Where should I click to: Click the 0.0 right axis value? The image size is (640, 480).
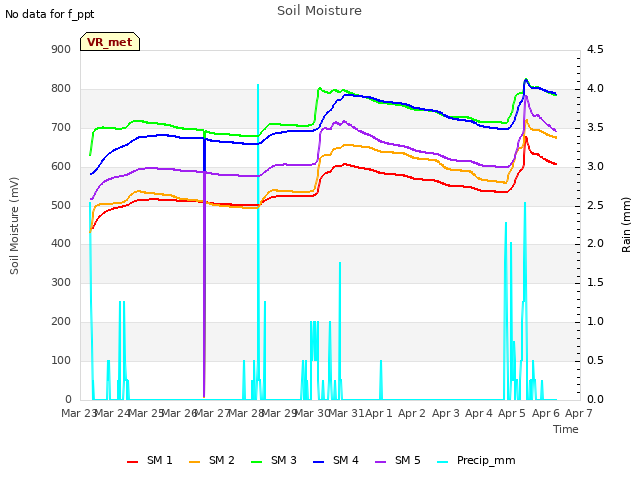[595, 400]
